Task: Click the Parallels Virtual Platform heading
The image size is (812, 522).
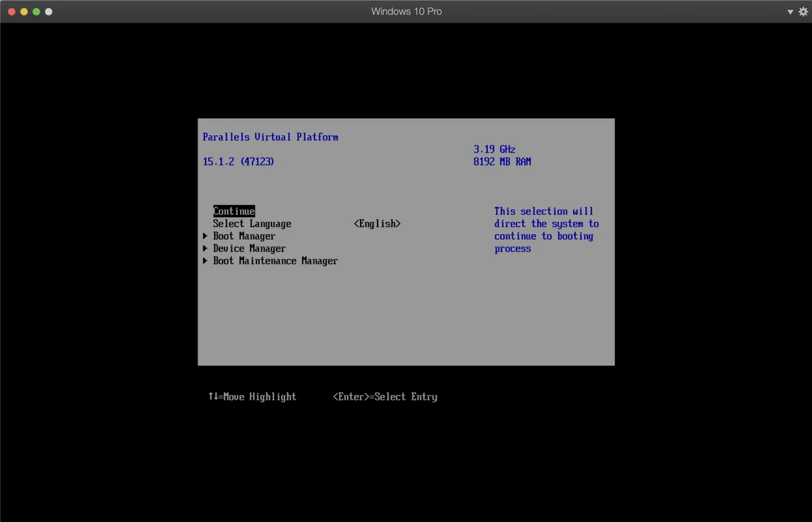Action: (x=271, y=137)
